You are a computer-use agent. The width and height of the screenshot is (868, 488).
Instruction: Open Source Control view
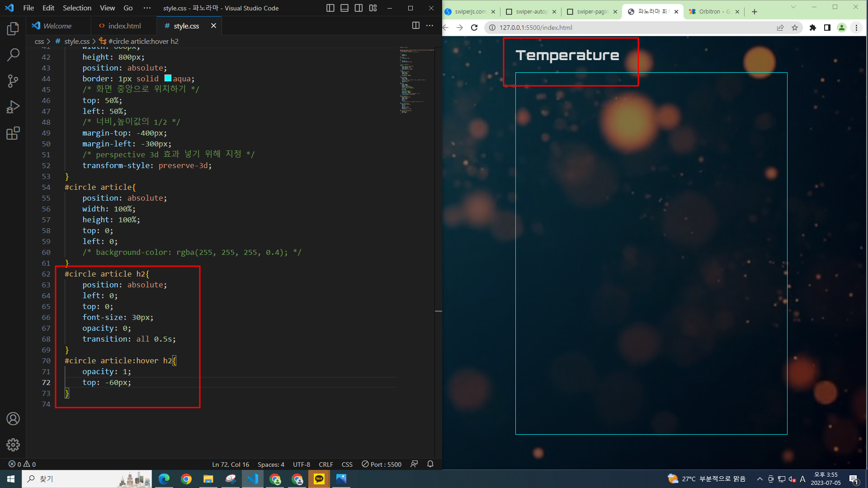[13, 81]
